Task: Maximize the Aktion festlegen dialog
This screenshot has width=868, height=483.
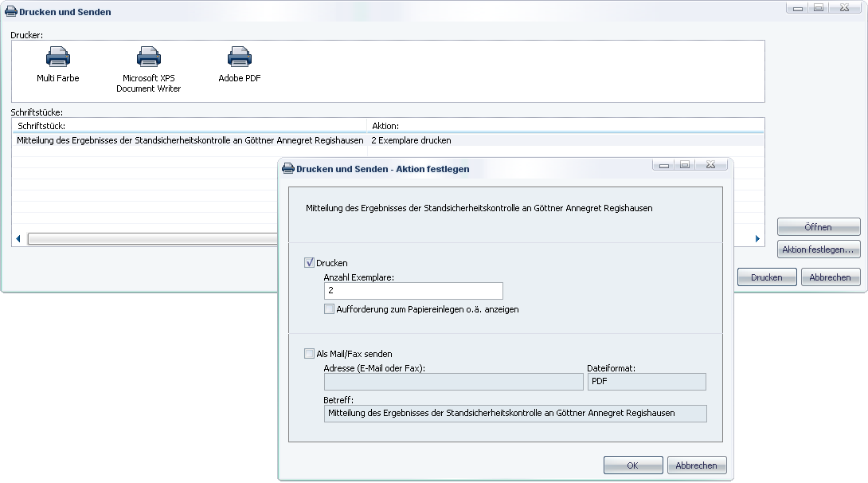Action: click(684, 165)
